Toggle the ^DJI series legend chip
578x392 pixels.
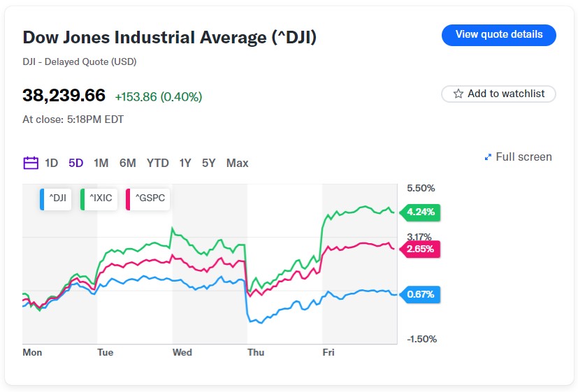click(x=55, y=198)
